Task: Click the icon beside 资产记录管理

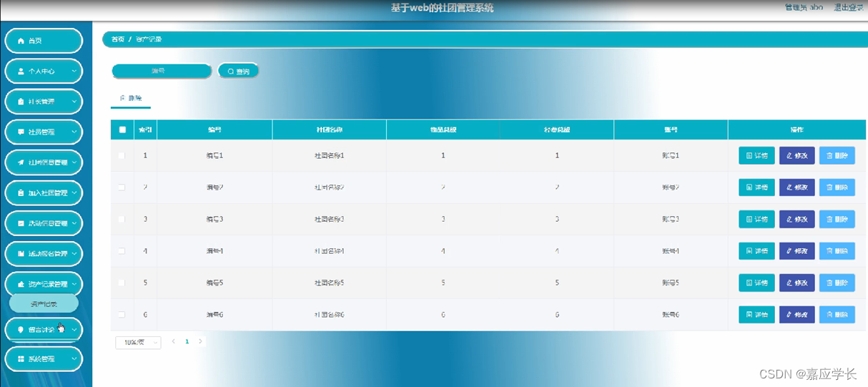Action: 21,284
